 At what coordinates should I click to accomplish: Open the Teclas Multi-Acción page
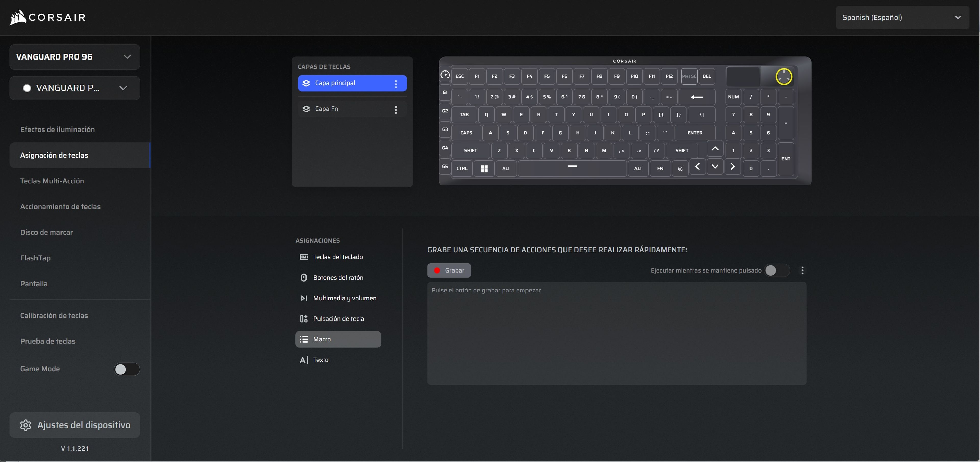click(52, 181)
